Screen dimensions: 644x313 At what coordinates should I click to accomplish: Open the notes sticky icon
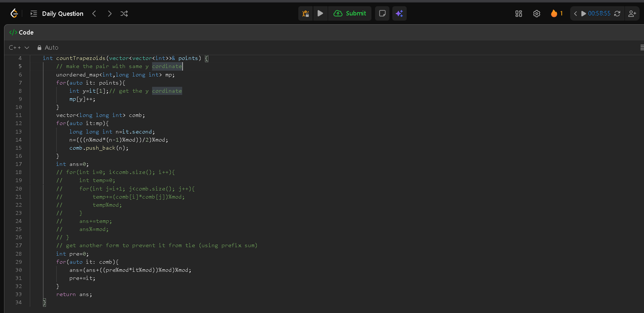click(382, 13)
